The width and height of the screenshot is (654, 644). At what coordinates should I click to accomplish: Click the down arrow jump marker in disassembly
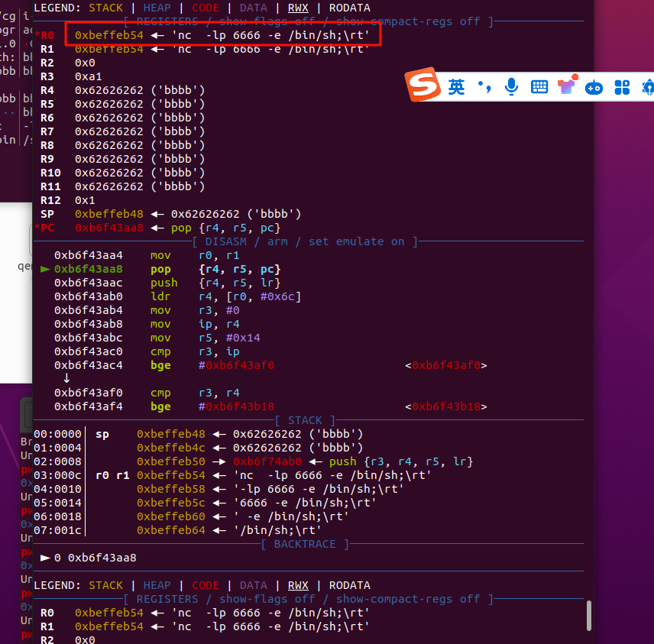tap(66, 379)
